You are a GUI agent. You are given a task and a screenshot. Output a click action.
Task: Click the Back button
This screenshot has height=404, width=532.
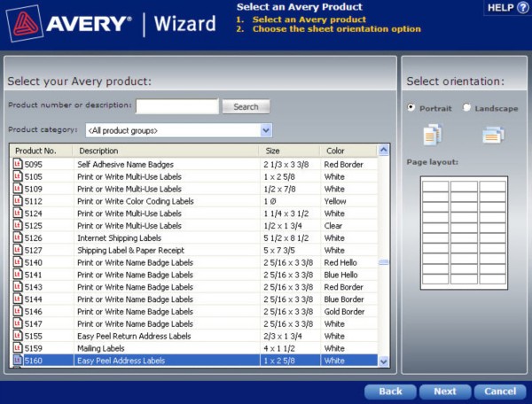[390, 392]
